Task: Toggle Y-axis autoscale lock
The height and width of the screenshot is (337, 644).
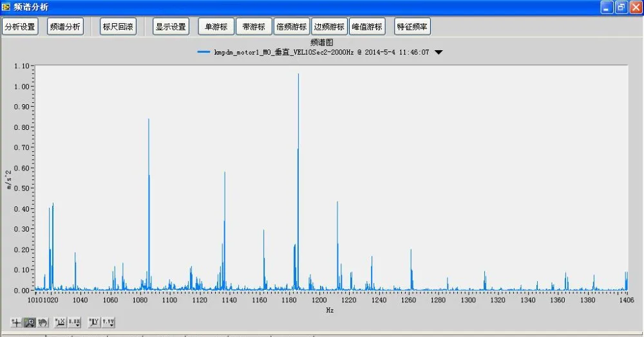Action: [x=94, y=322]
